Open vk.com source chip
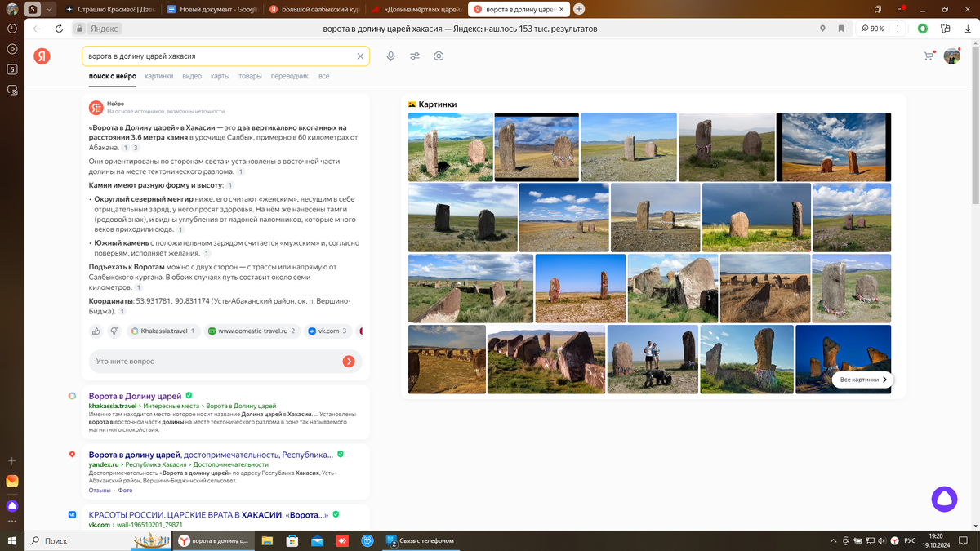 click(328, 331)
